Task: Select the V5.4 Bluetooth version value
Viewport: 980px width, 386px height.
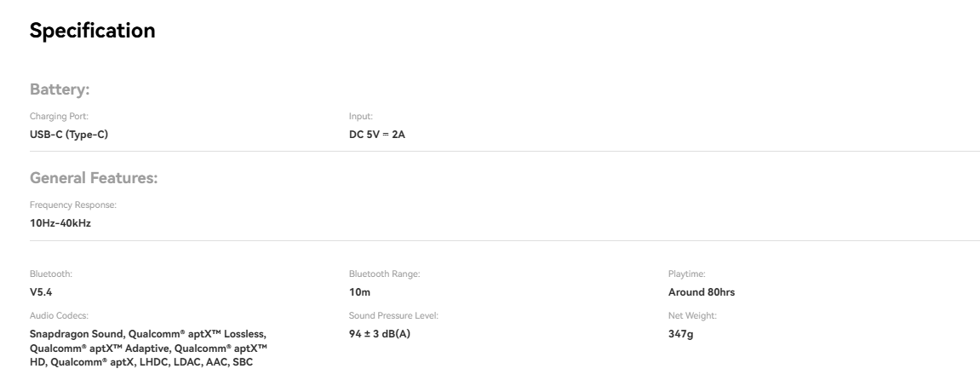Action: pos(42,291)
